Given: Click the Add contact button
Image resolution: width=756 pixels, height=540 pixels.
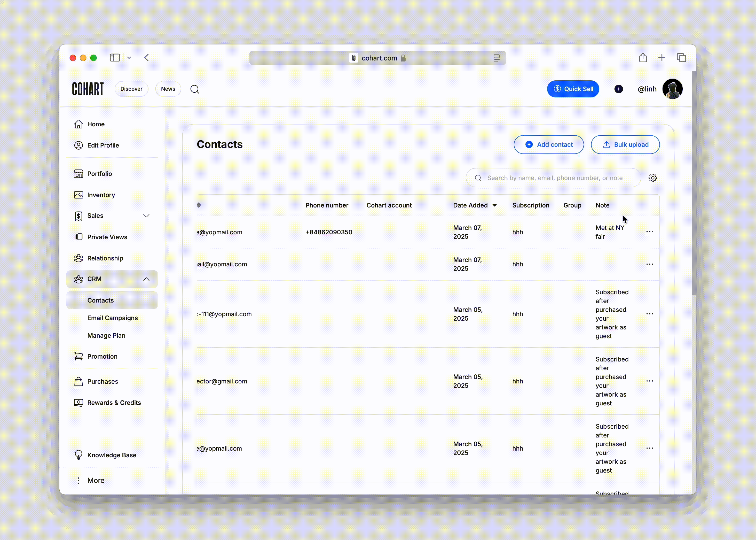Looking at the screenshot, I should tap(549, 145).
